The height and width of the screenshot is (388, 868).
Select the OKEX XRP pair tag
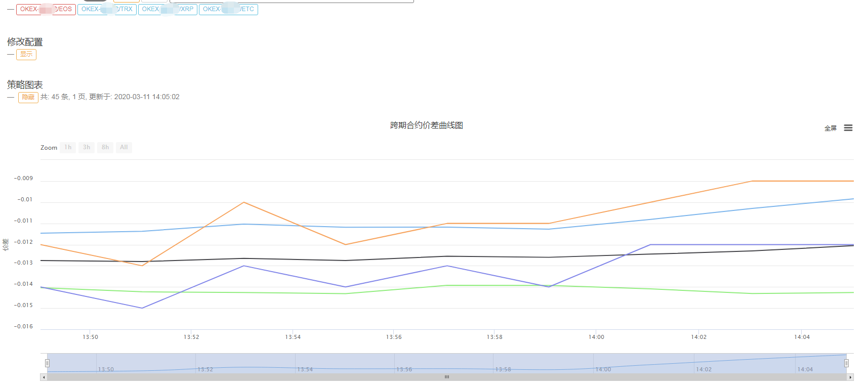click(x=168, y=9)
